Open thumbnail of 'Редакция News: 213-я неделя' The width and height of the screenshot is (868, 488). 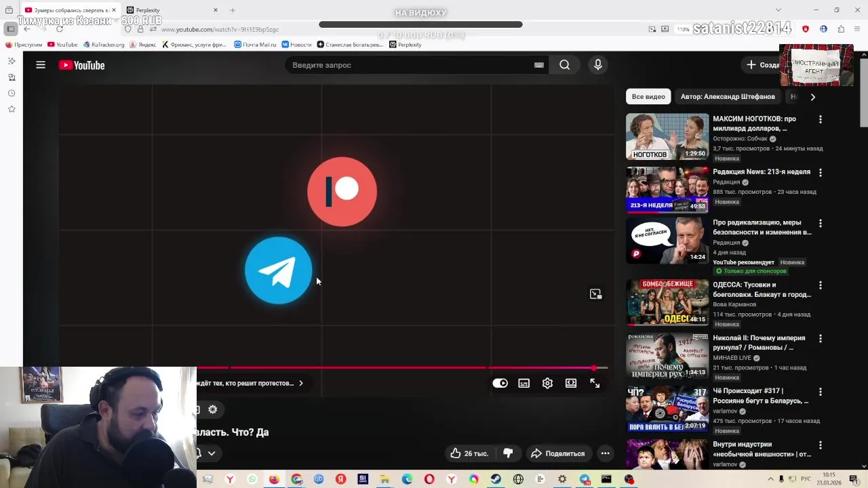coord(667,189)
